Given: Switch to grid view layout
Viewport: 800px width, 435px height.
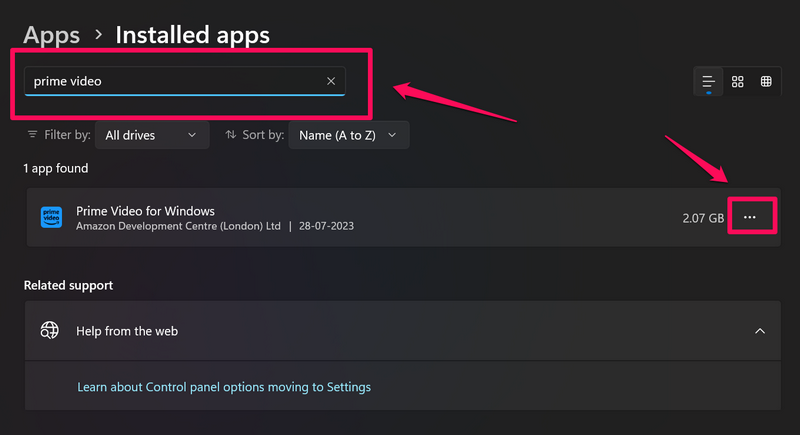Looking at the screenshot, I should [x=737, y=82].
